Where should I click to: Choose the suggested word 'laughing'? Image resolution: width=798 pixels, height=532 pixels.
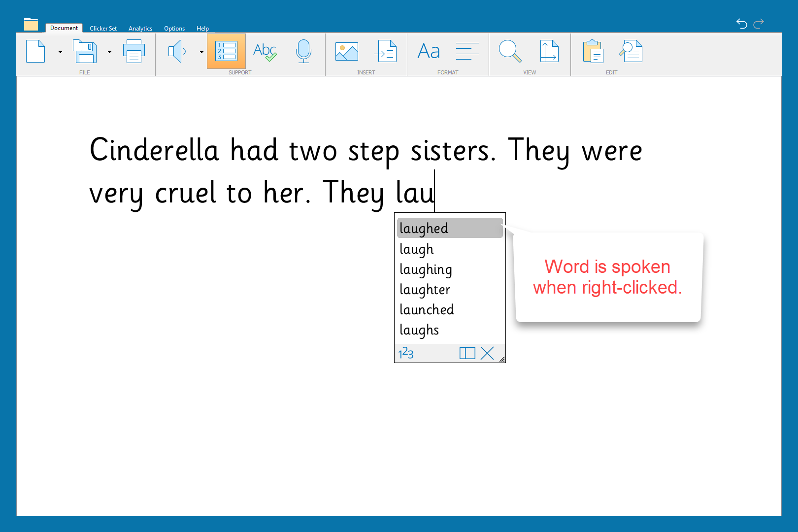pyautogui.click(x=426, y=269)
